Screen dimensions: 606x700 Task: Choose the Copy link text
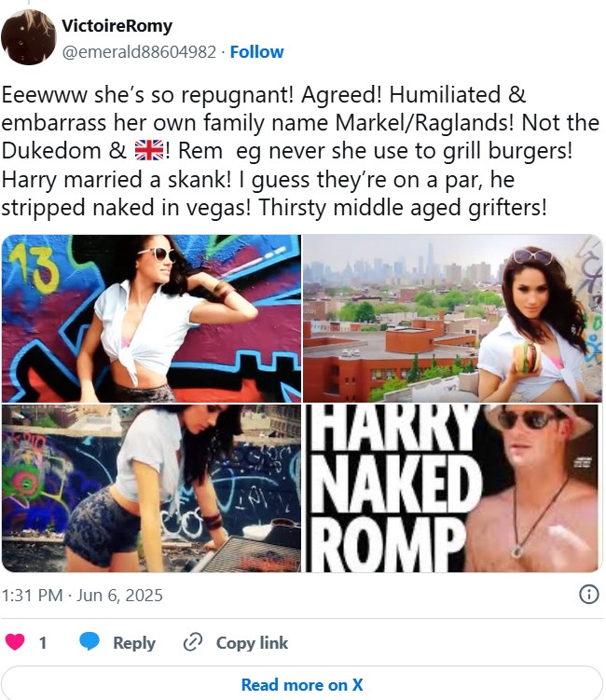click(x=252, y=643)
